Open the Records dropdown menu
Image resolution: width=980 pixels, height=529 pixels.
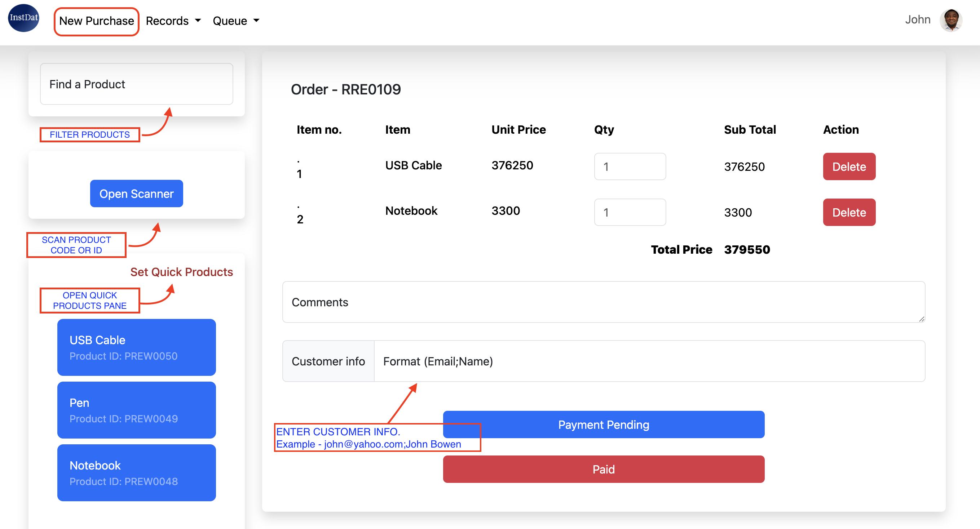[173, 21]
